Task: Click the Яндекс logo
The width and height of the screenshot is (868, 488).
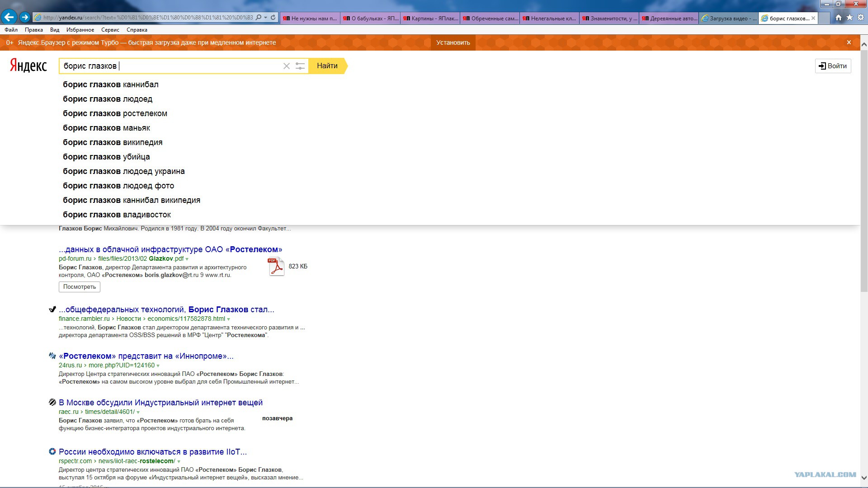Action: pos(28,66)
